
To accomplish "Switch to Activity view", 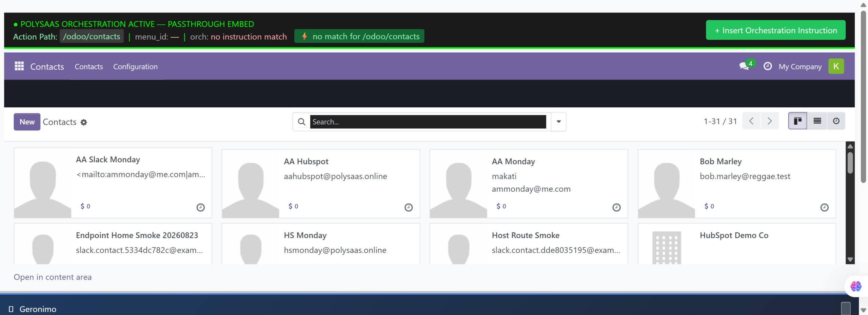I will pos(836,121).
